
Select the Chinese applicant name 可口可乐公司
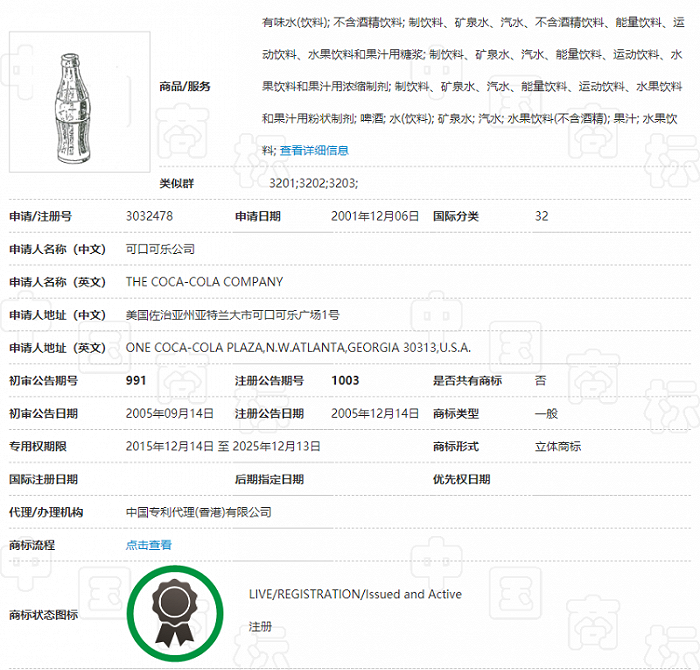160,249
